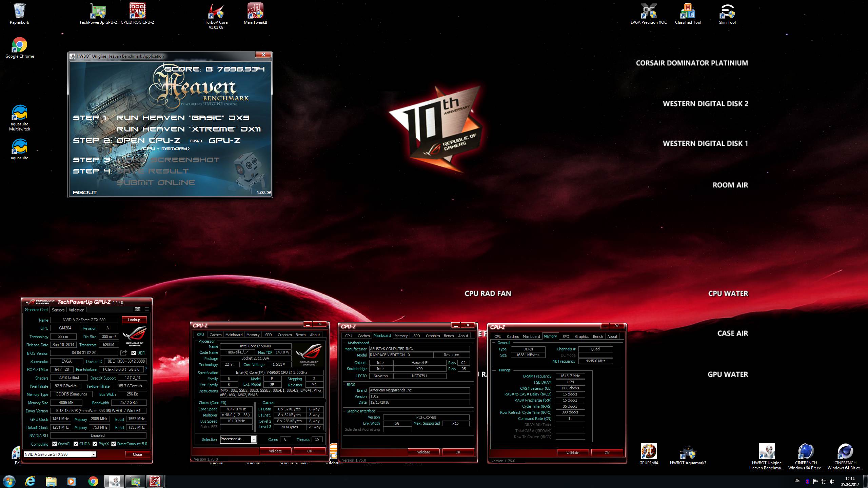
Task: Select the Graphics Card tab in GPU-Z
Action: coord(36,310)
